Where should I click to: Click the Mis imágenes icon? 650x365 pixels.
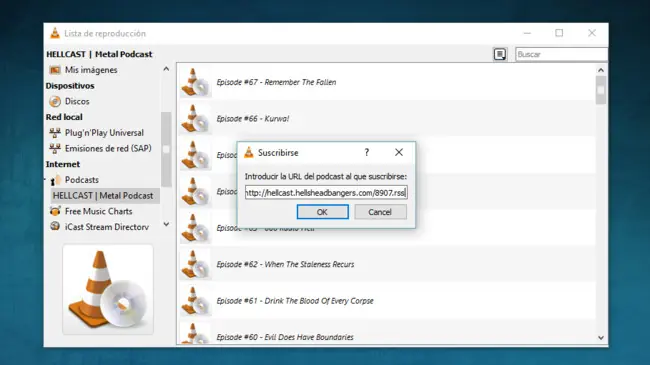pos(55,70)
